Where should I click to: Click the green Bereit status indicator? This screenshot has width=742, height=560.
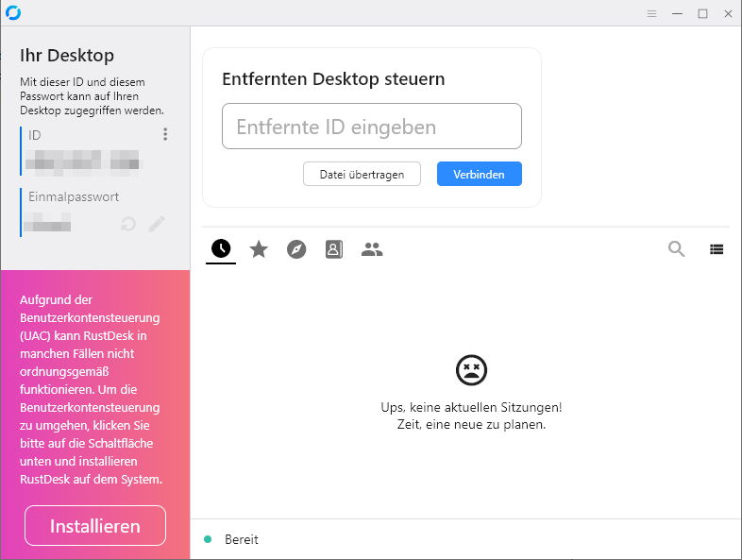pyautogui.click(x=208, y=539)
